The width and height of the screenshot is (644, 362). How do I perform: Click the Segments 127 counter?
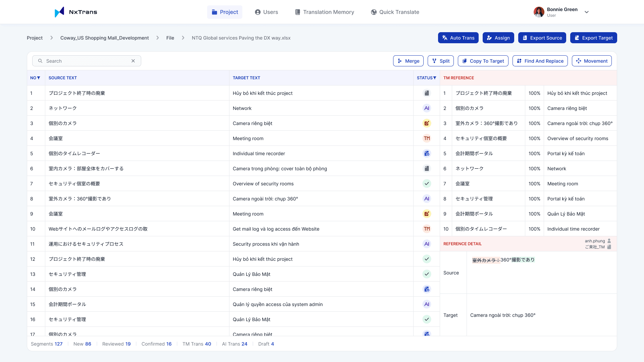click(x=47, y=344)
